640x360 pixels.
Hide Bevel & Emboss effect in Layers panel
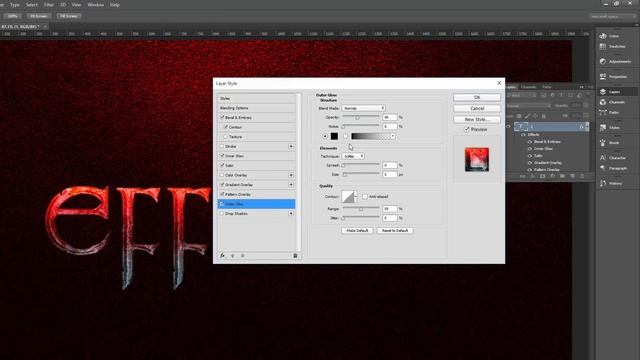(x=530, y=142)
